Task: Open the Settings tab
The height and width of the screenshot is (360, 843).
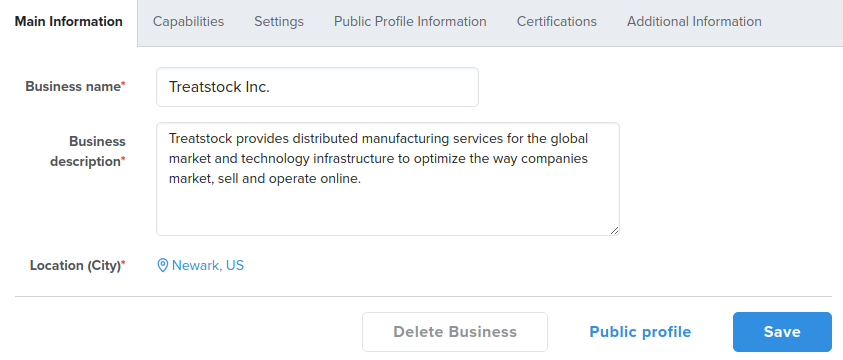Action: 279,22
